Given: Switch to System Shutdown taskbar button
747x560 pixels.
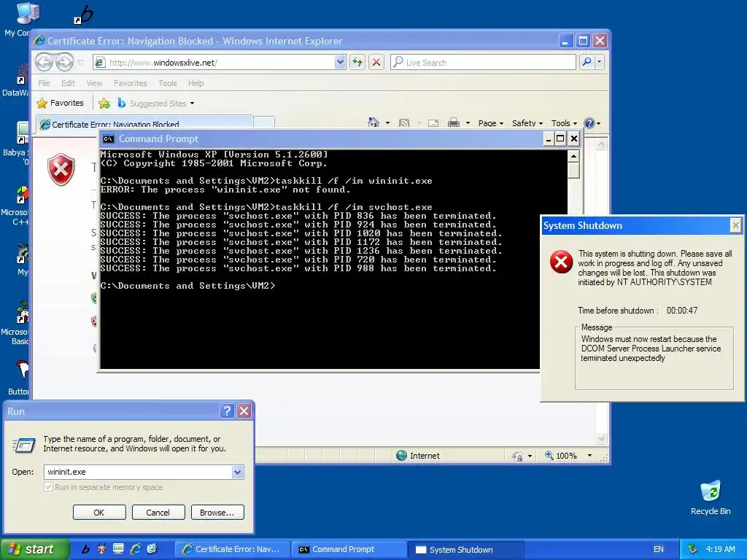Looking at the screenshot, I should [466, 549].
